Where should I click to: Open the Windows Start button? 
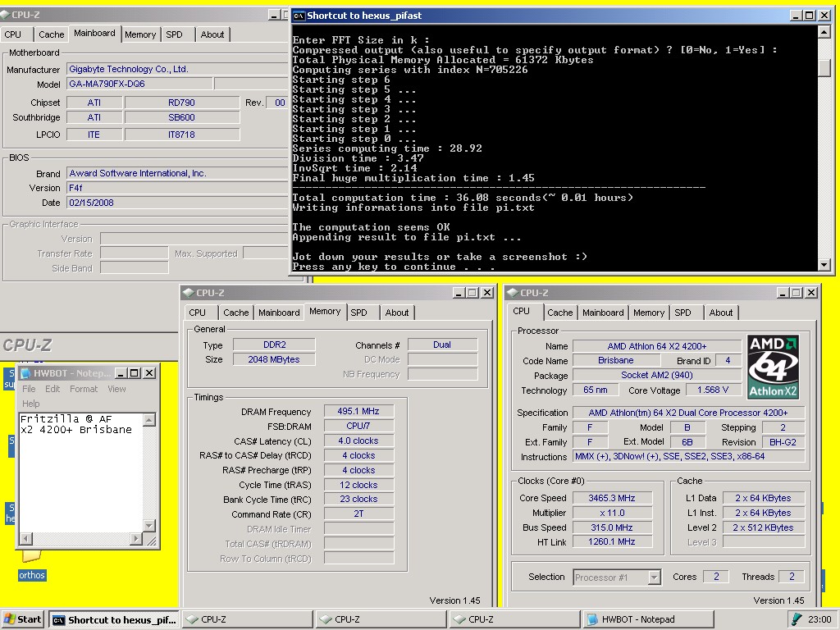click(21, 619)
